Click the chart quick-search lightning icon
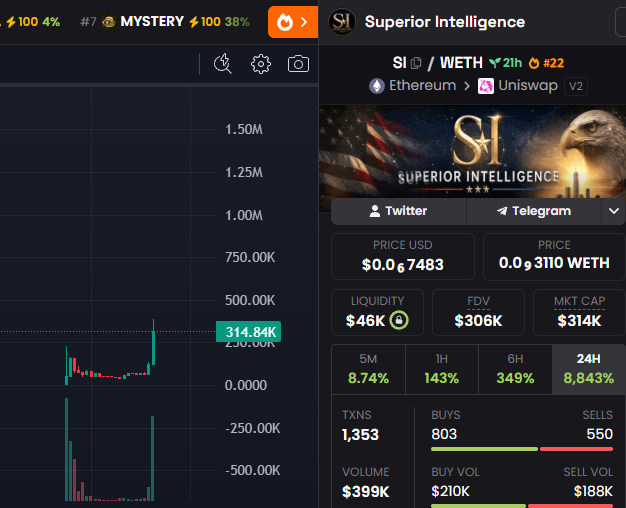This screenshot has height=508, width=626. point(222,64)
